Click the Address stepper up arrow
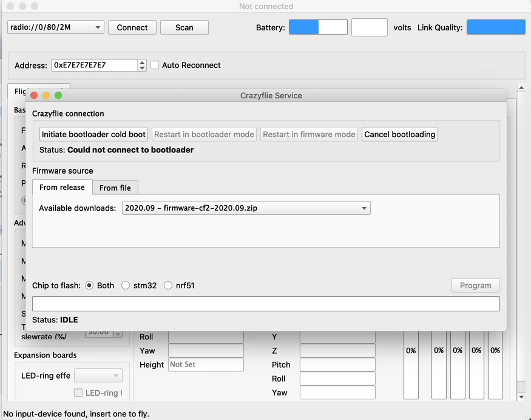The image size is (531, 420). click(142, 63)
